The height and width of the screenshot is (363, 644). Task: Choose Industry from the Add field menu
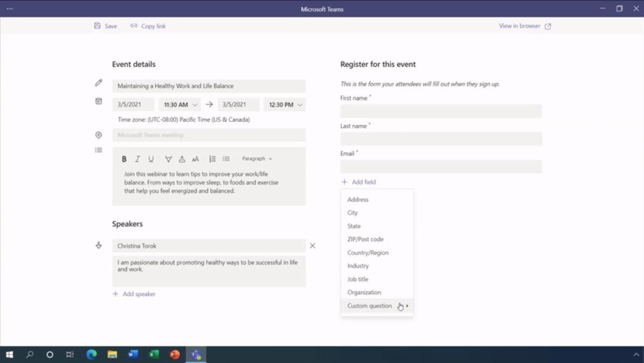coord(358,266)
